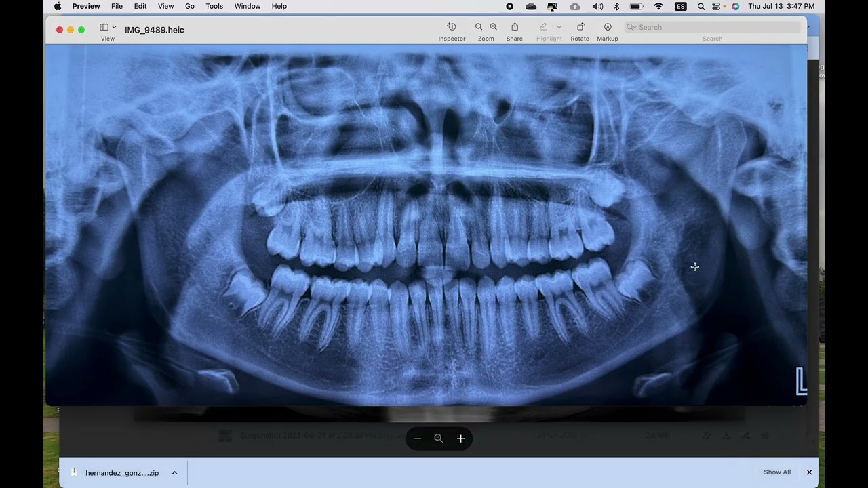
Task: Click the overlay zoom in plus button
Action: click(x=460, y=439)
